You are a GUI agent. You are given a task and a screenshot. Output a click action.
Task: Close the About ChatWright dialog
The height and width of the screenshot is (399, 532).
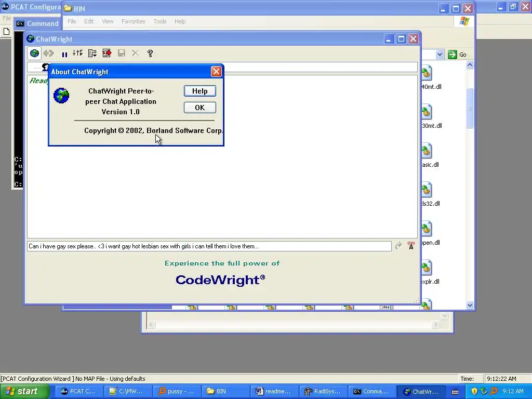tap(216, 72)
